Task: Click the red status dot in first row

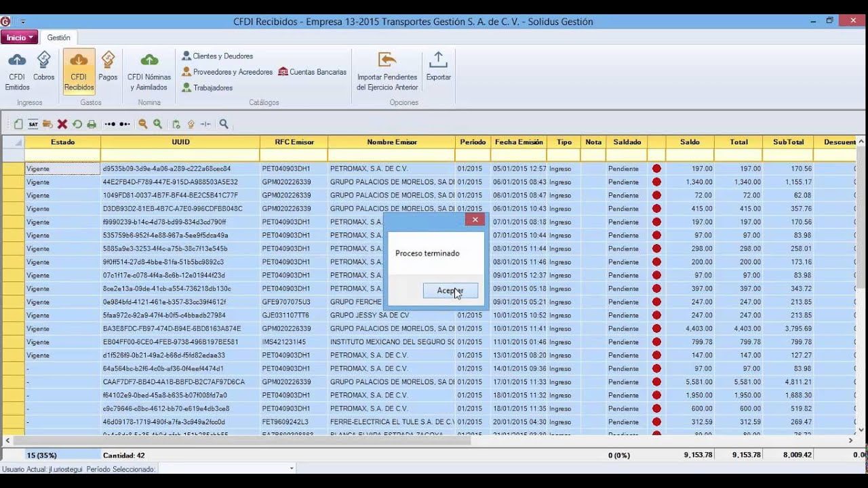Action: coord(656,169)
